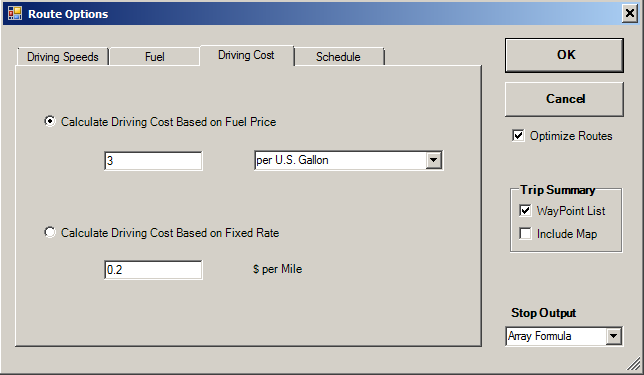
Task: Open the Stop Output dropdown arrow
Action: [613, 336]
